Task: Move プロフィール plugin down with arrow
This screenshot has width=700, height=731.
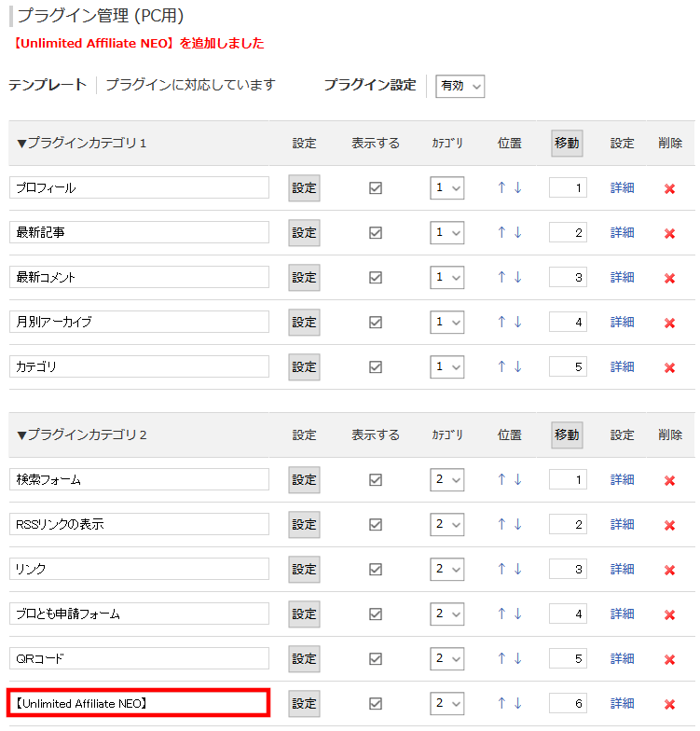Action: pyautogui.click(x=518, y=188)
